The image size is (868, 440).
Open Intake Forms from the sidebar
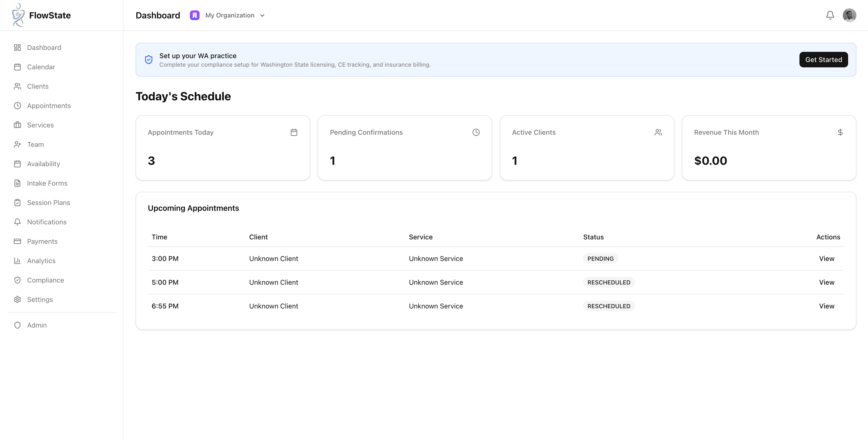click(x=47, y=183)
